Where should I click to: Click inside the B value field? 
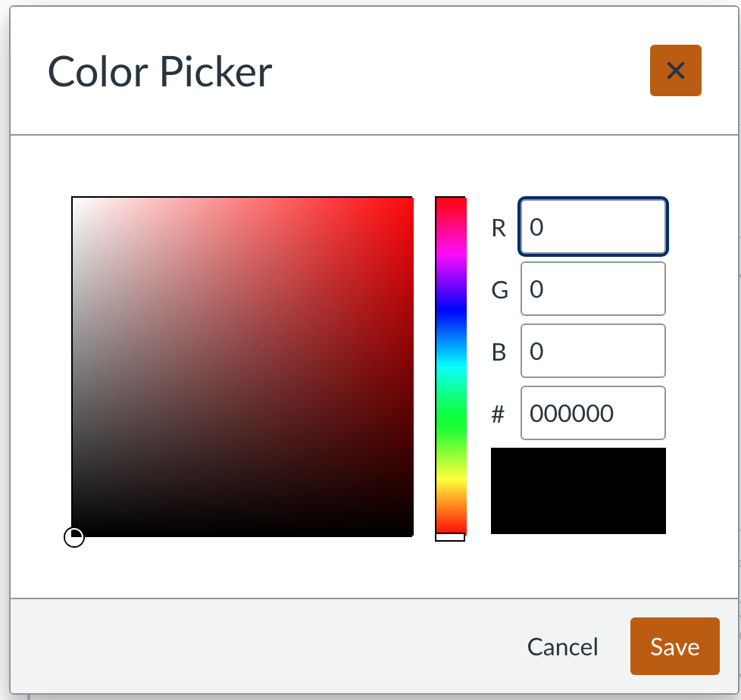point(592,351)
